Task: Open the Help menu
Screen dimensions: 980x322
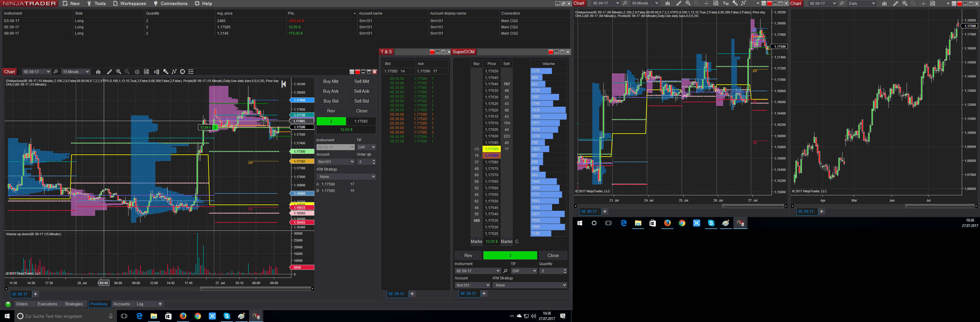Action: [x=203, y=3]
